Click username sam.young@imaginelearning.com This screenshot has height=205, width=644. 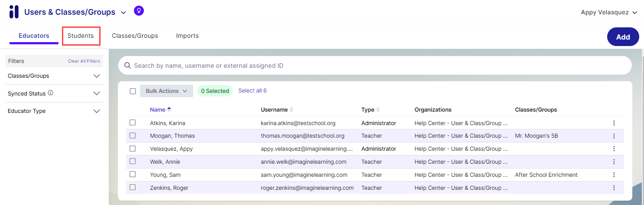[x=304, y=175]
